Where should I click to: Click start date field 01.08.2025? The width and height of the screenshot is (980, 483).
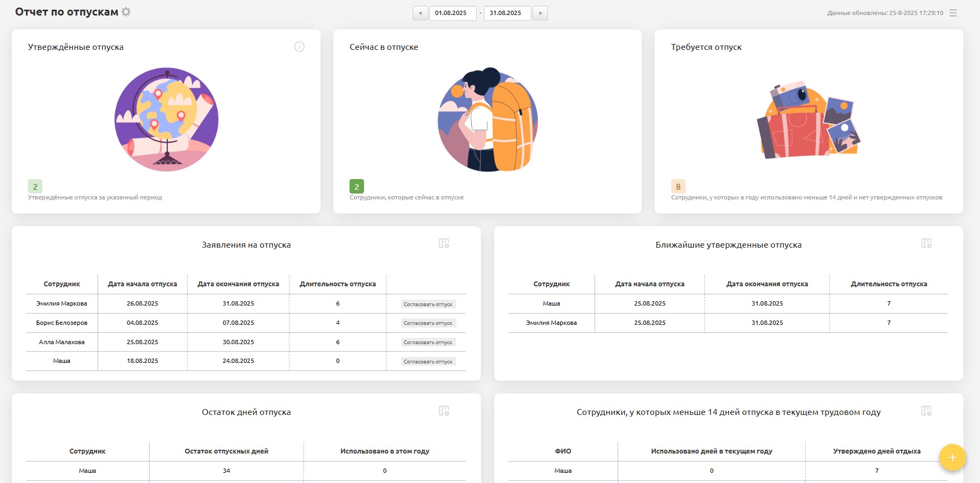[x=452, y=13]
